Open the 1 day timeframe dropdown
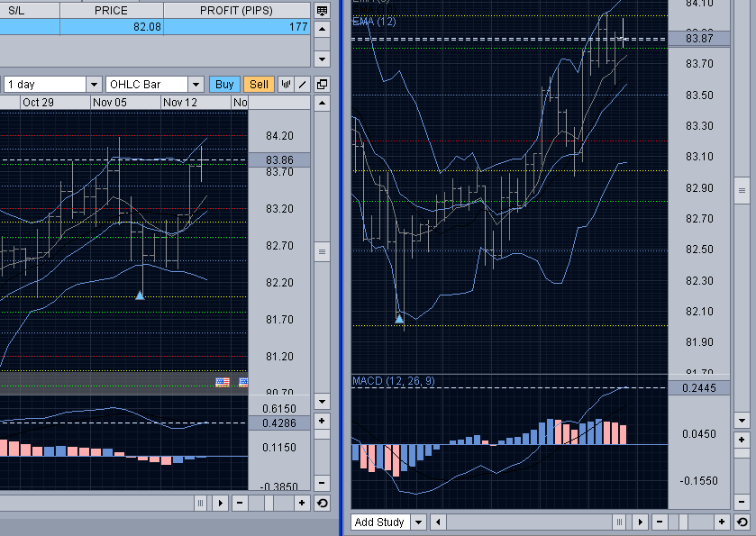 tap(94, 85)
